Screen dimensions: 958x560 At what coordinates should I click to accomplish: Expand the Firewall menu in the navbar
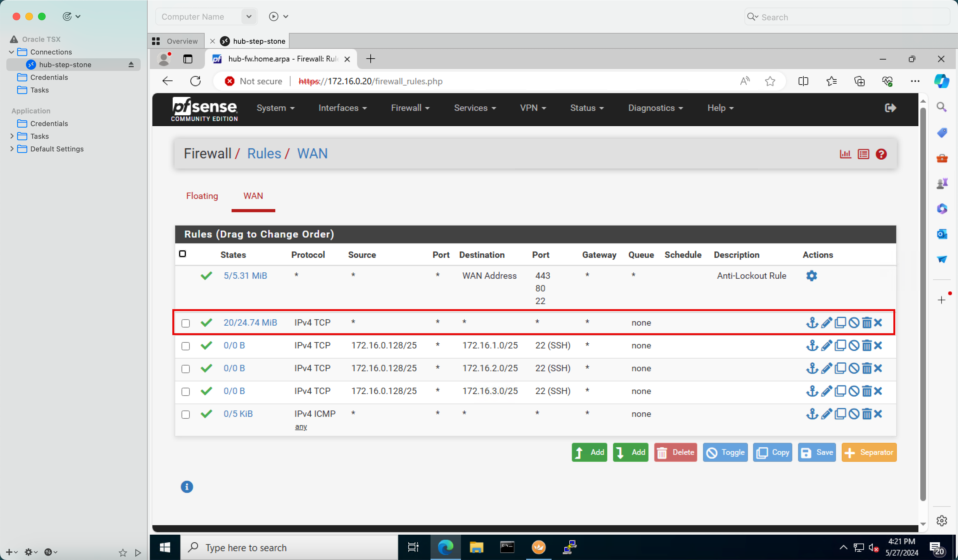(410, 108)
